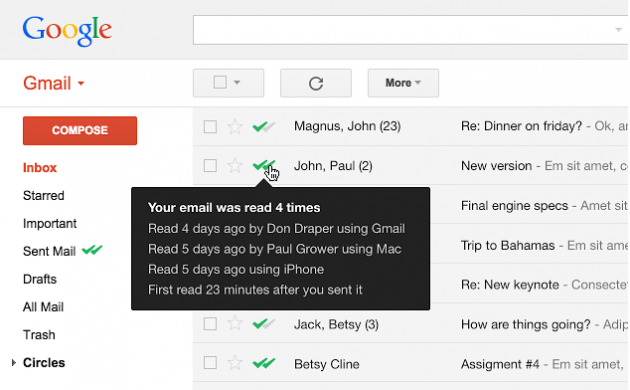Click sender name Jack, Betsy (3)
Screen dimensions: 630x390
336,324
